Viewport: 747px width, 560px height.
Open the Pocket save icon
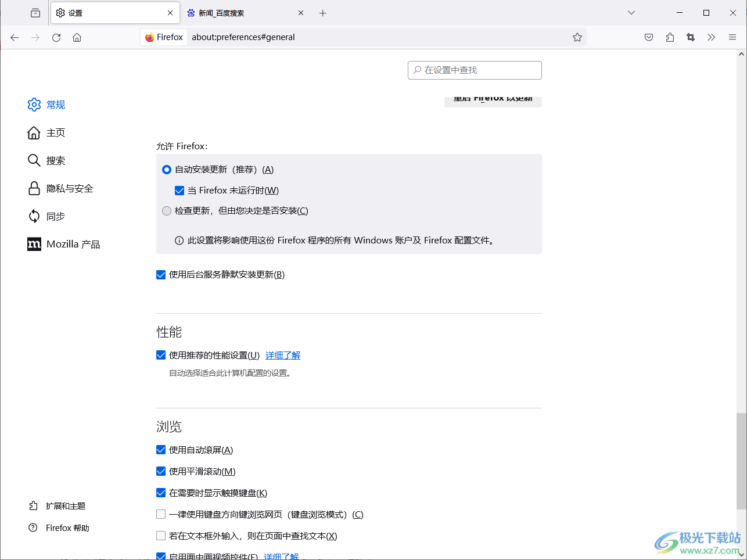[649, 37]
